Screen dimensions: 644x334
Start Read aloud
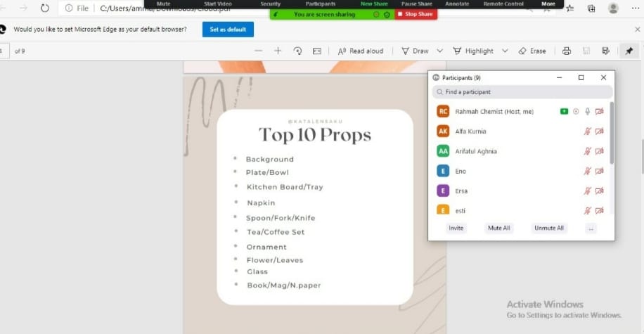361,51
